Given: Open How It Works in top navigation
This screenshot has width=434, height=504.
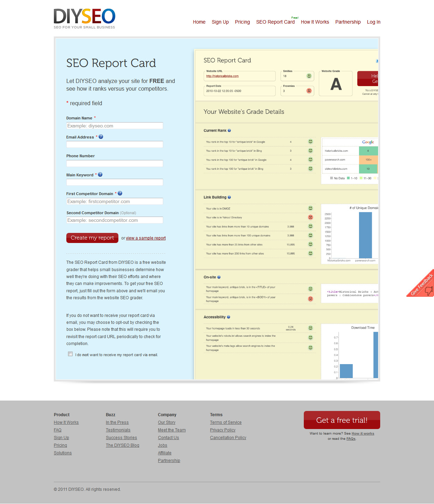Looking at the screenshot, I should point(315,22).
